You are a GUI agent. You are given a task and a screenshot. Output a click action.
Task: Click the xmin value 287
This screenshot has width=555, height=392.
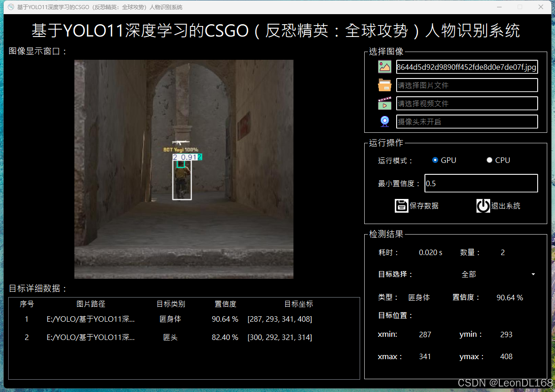tap(425, 335)
